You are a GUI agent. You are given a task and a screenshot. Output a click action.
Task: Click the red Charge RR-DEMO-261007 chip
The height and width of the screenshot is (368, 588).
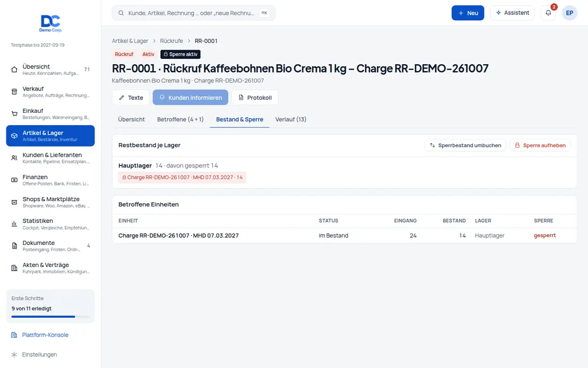[x=182, y=178]
